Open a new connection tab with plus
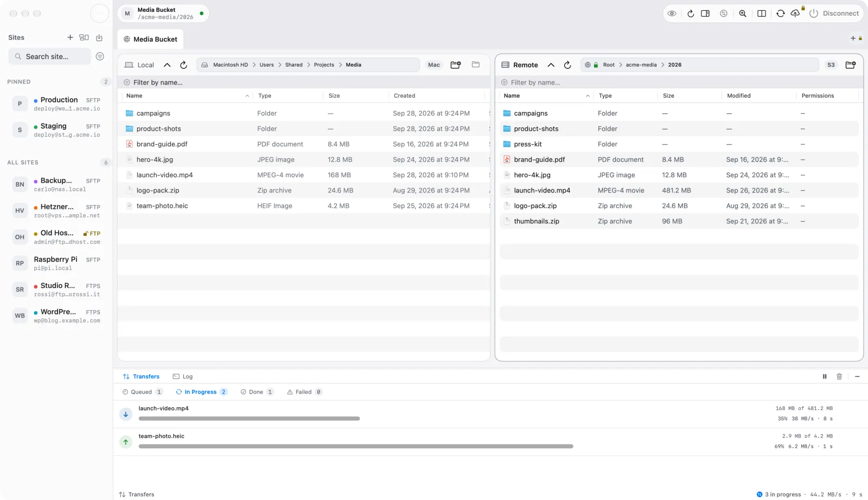The height and width of the screenshot is (500, 868). click(853, 39)
